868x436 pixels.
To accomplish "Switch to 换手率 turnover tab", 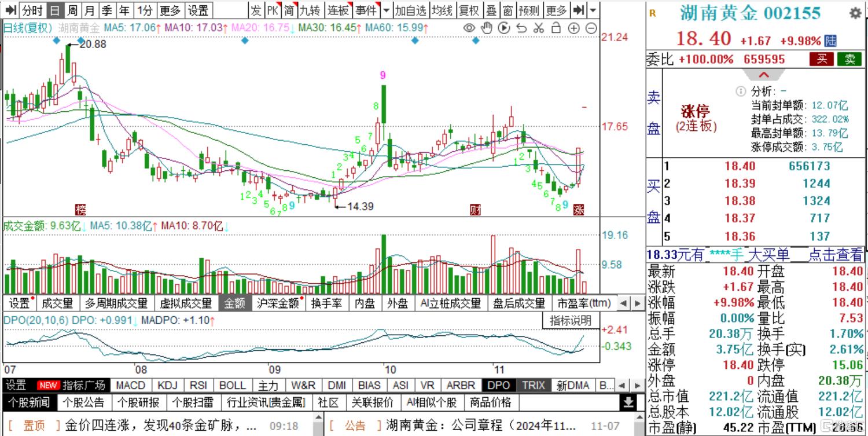I will (326, 303).
